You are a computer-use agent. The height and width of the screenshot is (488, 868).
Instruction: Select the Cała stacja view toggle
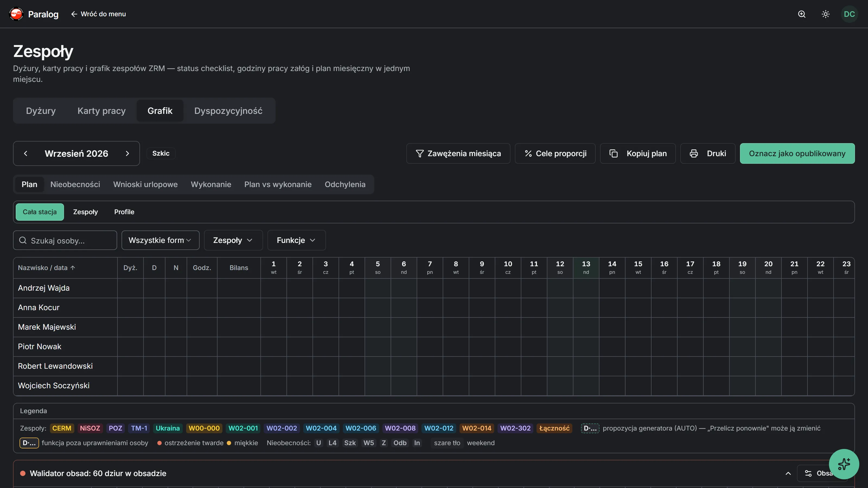(40, 212)
